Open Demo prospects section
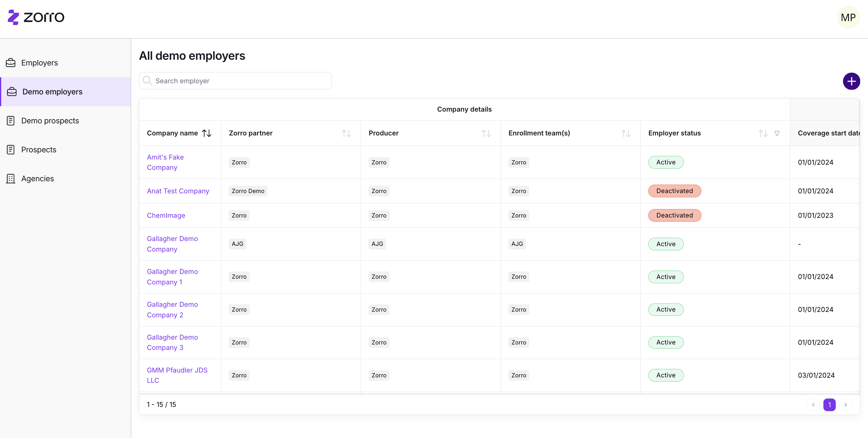Image resolution: width=868 pixels, height=438 pixels. pyautogui.click(x=65, y=121)
